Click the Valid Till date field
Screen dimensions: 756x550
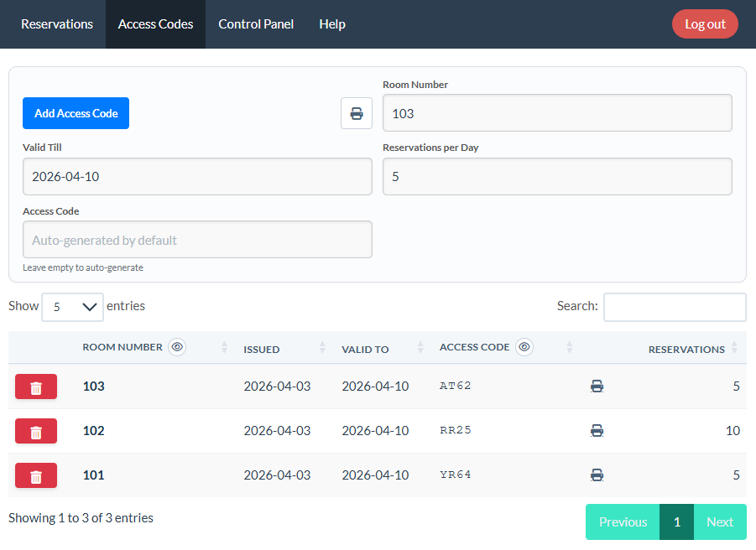pyautogui.click(x=197, y=177)
